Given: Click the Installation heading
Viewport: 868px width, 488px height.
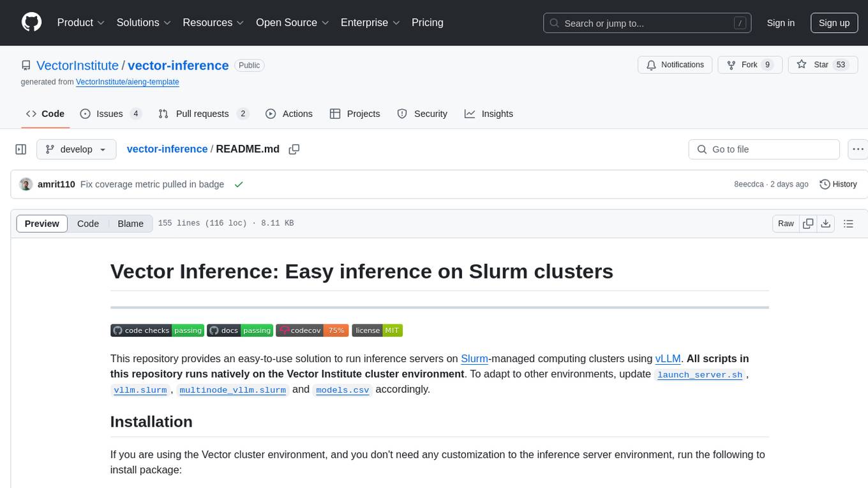Looking at the screenshot, I should tap(151, 422).
